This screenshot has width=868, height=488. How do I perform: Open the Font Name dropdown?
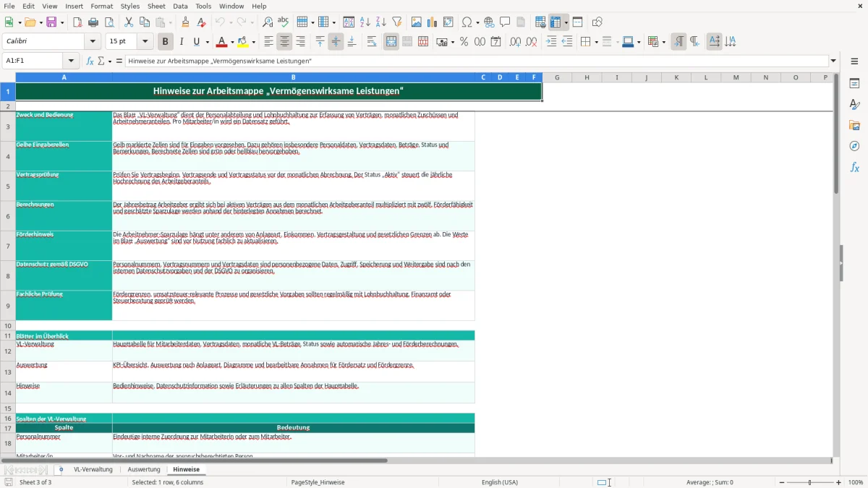tap(92, 42)
